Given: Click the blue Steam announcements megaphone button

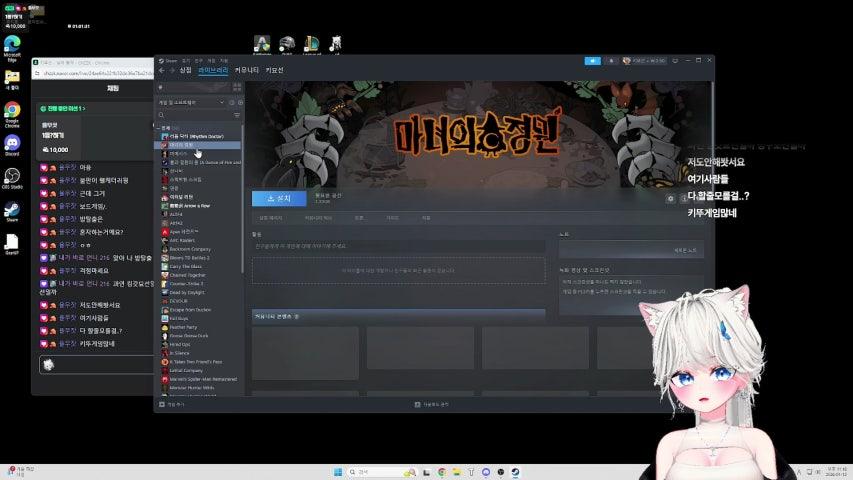Looking at the screenshot, I should [593, 60].
